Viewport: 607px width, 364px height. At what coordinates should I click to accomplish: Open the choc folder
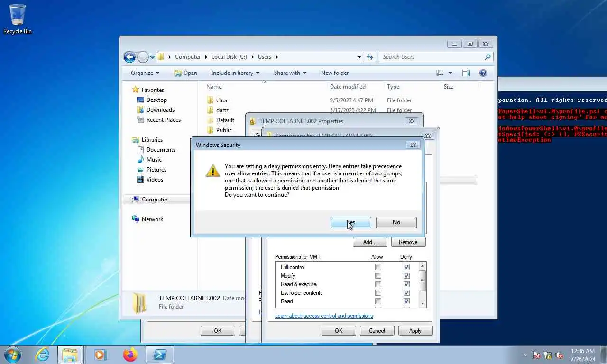pyautogui.click(x=222, y=100)
